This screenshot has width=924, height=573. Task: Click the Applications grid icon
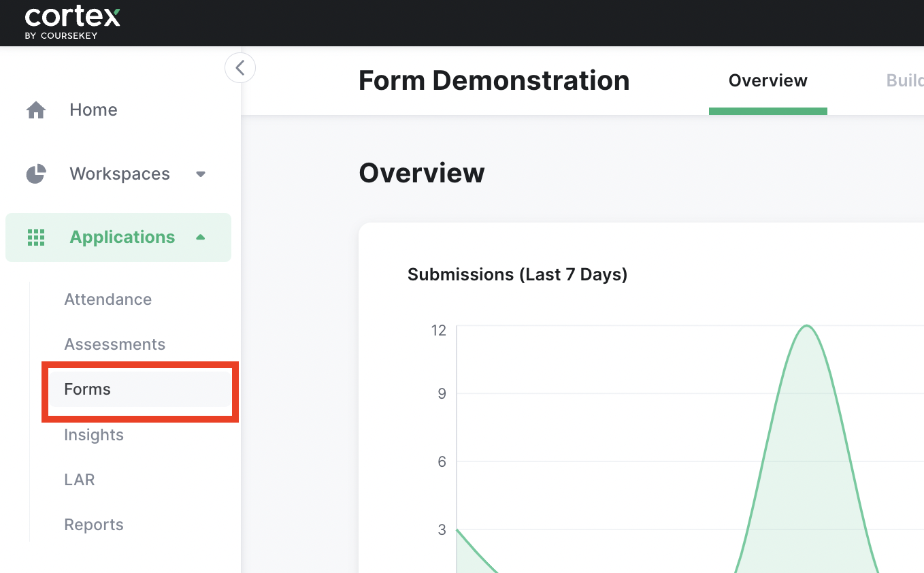pyautogui.click(x=36, y=238)
